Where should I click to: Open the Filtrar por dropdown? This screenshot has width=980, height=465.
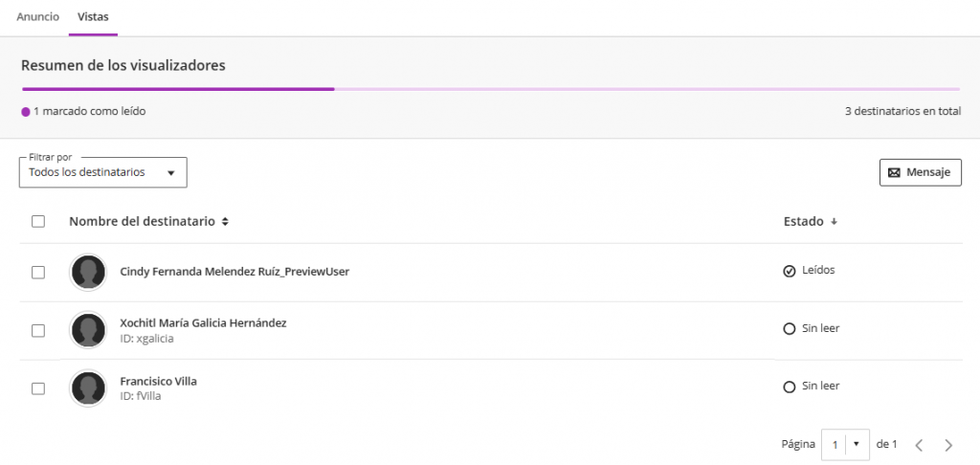point(103,172)
